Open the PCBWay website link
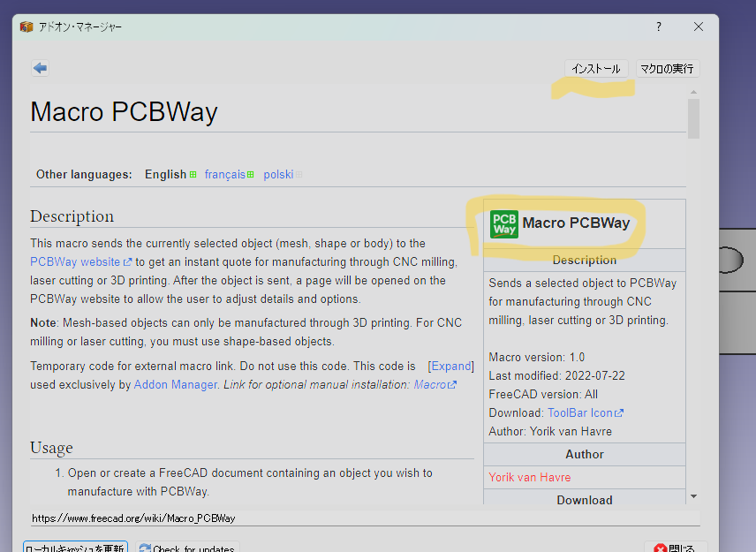756x552 pixels. tap(80, 261)
